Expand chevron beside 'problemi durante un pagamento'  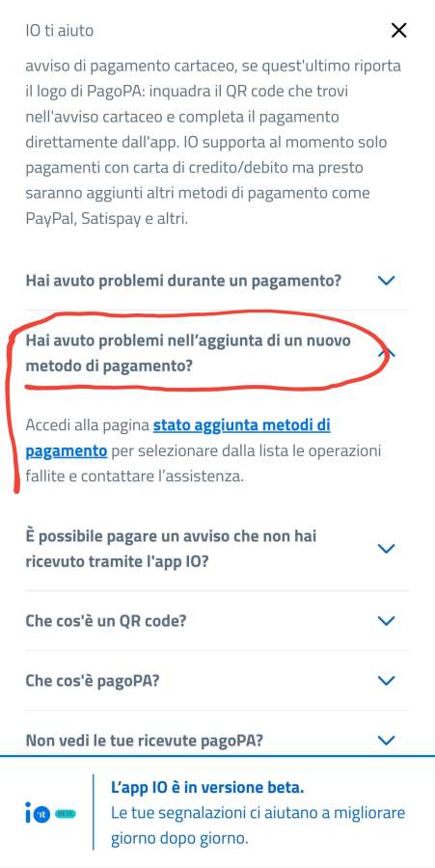[386, 280]
